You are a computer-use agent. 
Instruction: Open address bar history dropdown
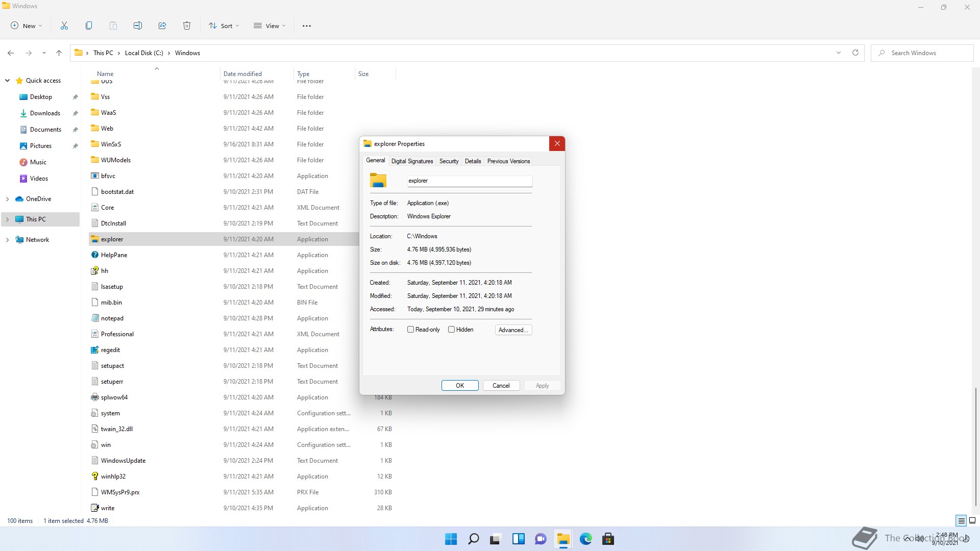[x=838, y=53]
